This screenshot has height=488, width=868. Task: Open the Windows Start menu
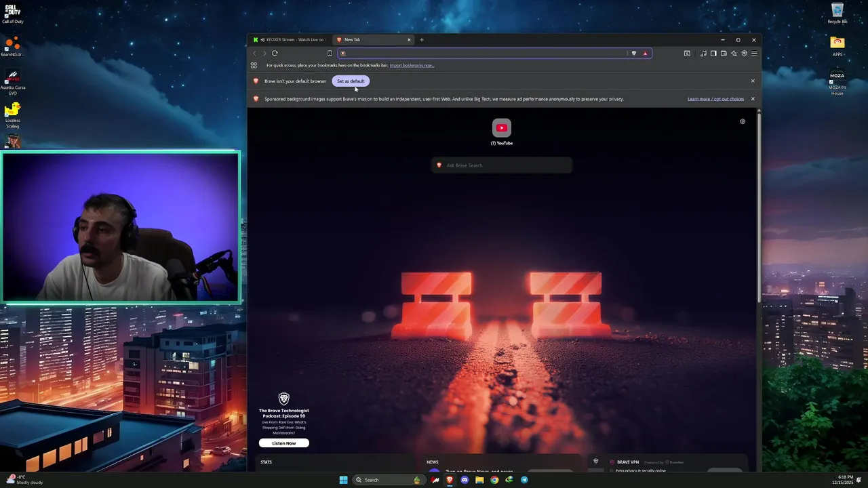(343, 480)
